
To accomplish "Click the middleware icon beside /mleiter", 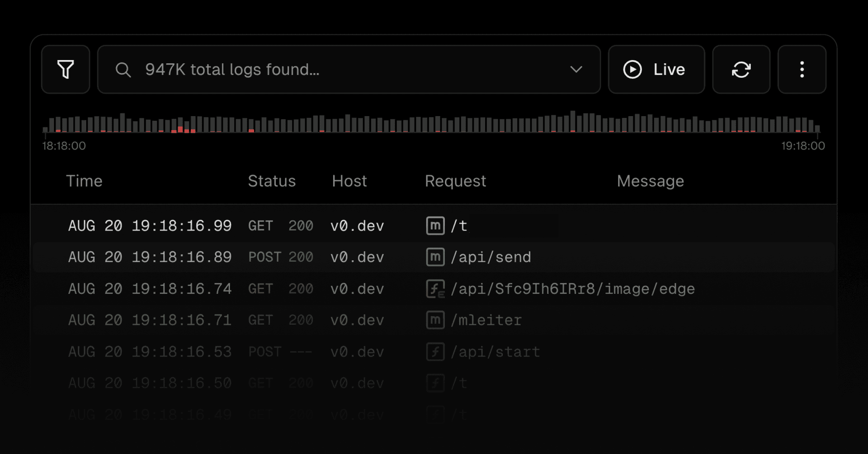I will tap(435, 320).
